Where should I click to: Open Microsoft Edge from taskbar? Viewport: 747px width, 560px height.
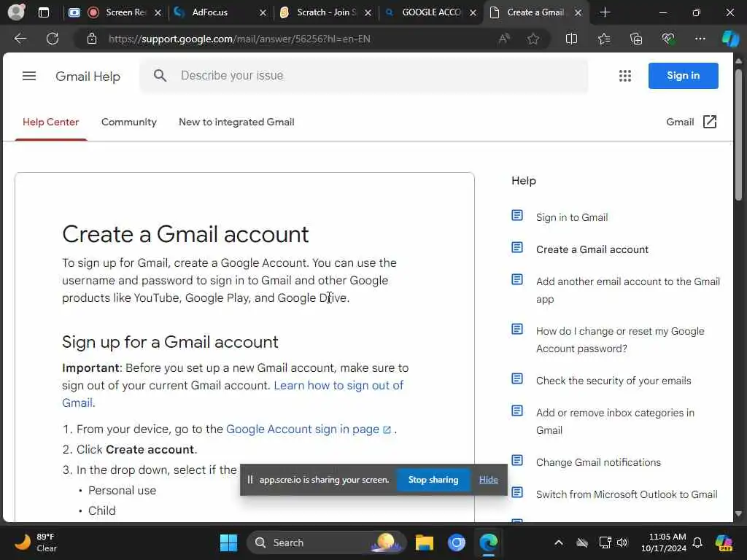(488, 542)
